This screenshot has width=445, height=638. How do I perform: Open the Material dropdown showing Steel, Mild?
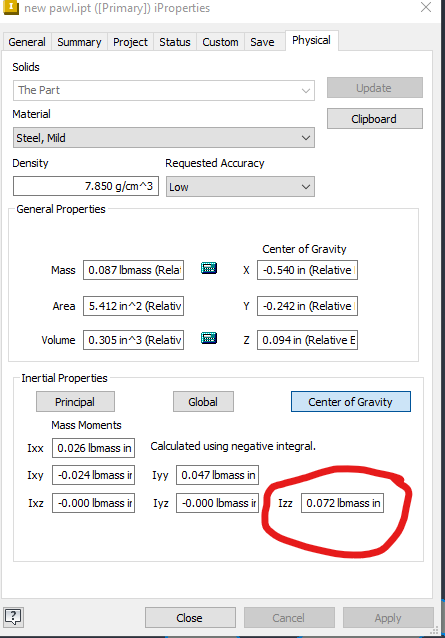pos(164,138)
